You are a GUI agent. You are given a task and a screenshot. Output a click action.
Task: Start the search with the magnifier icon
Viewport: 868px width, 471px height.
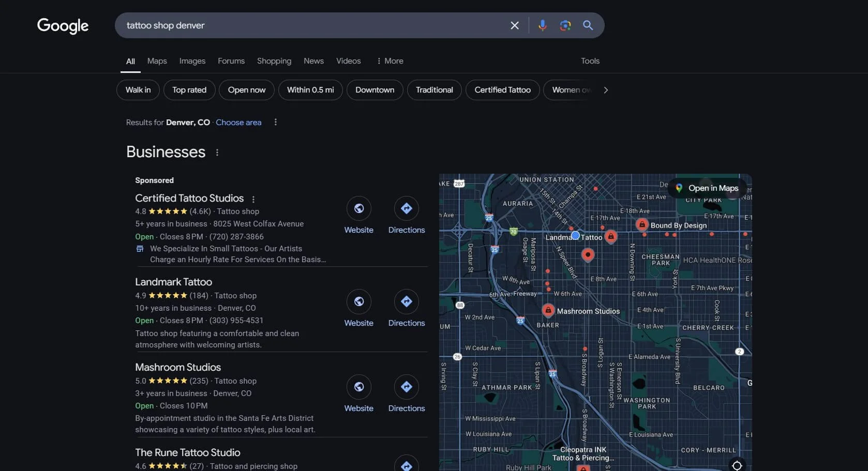[588, 25]
